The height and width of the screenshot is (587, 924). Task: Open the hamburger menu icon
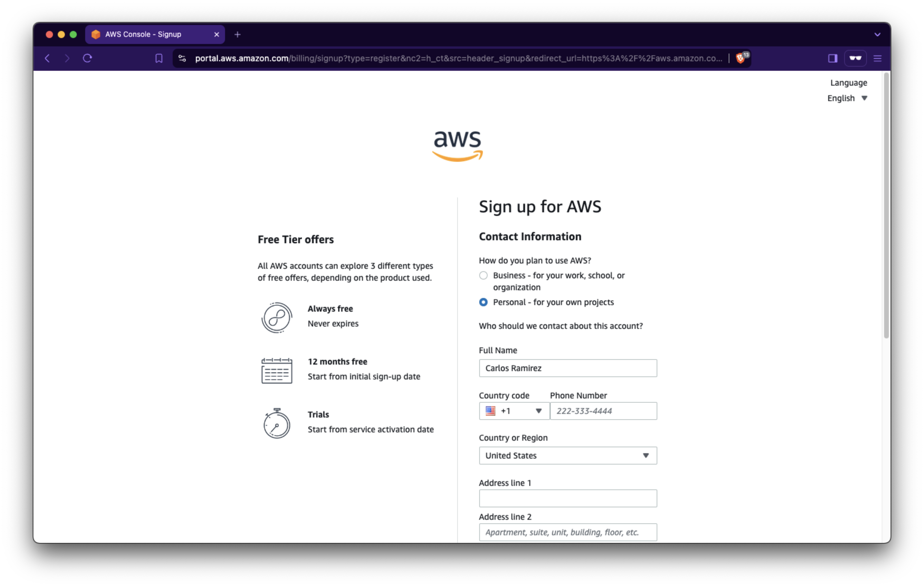pos(877,58)
